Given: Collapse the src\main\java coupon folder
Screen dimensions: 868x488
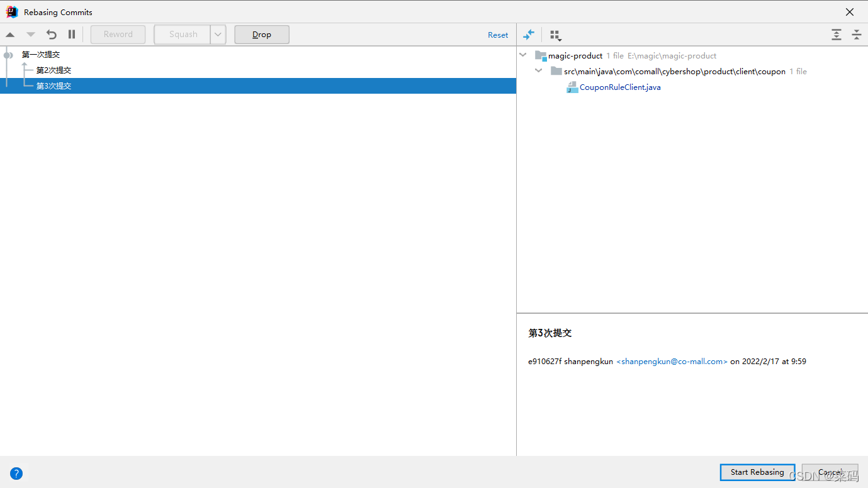Looking at the screenshot, I should coord(539,71).
